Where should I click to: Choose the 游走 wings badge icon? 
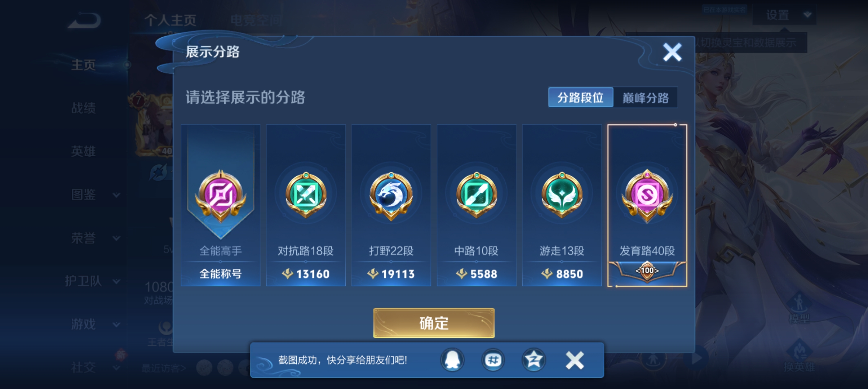(562, 195)
